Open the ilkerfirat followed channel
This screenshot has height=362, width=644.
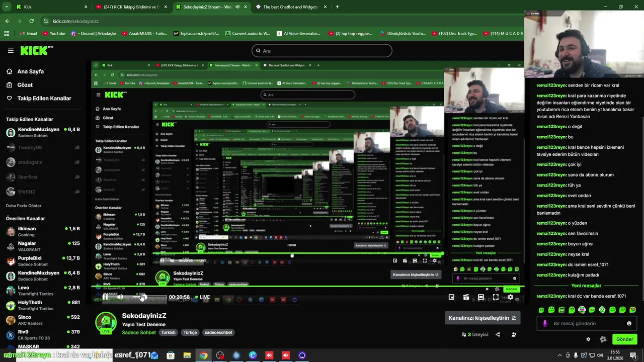pyautogui.click(x=43, y=177)
